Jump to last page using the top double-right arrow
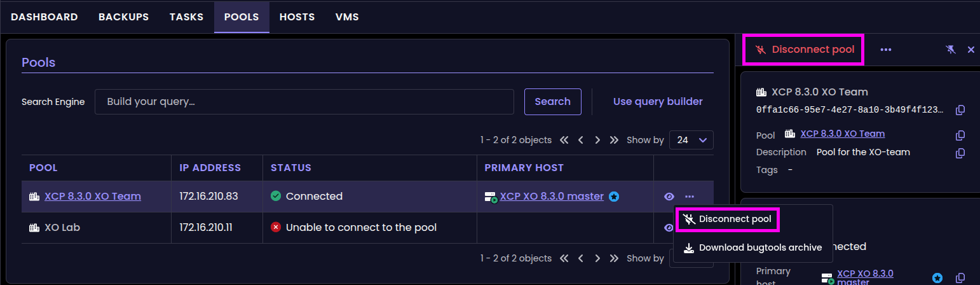This screenshot has width=980, height=285. [x=614, y=140]
